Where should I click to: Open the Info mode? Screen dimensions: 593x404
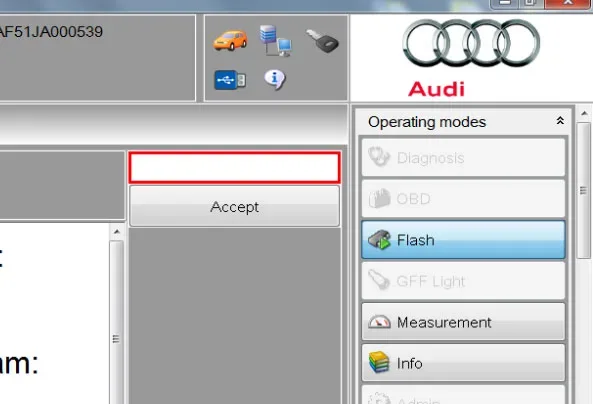[x=463, y=363]
